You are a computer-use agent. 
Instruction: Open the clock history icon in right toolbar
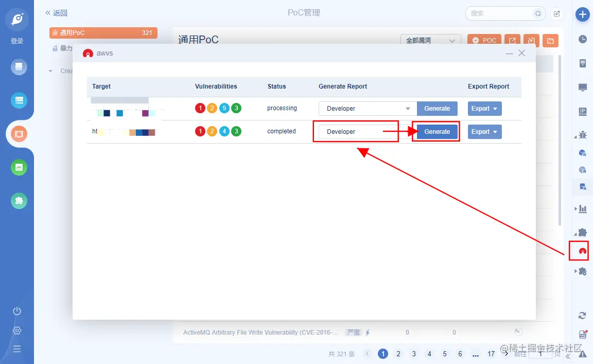click(583, 39)
